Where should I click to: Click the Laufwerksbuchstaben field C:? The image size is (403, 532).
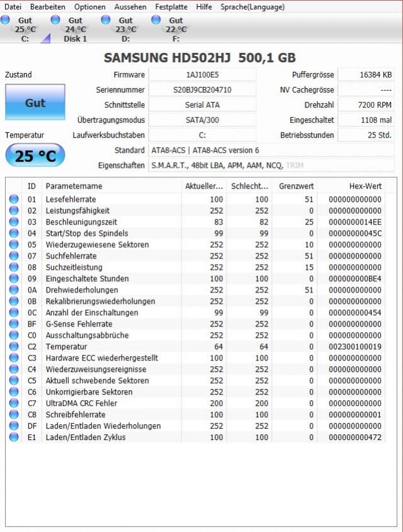point(202,135)
